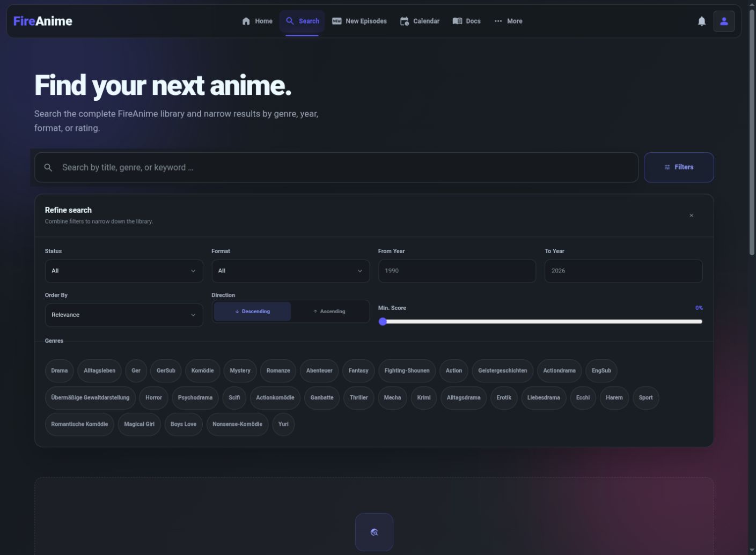Click the empty results search icon
The image size is (756, 555).
point(374,532)
